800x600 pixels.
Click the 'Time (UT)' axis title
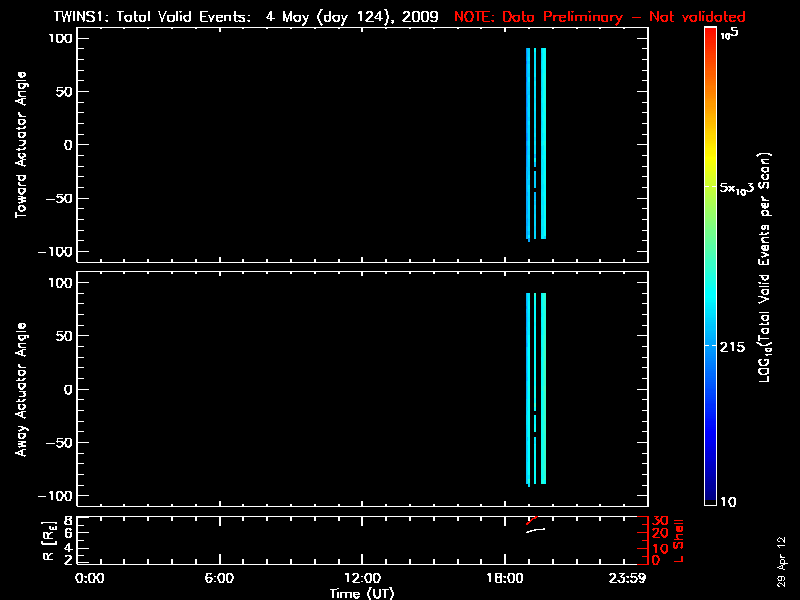tap(362, 593)
